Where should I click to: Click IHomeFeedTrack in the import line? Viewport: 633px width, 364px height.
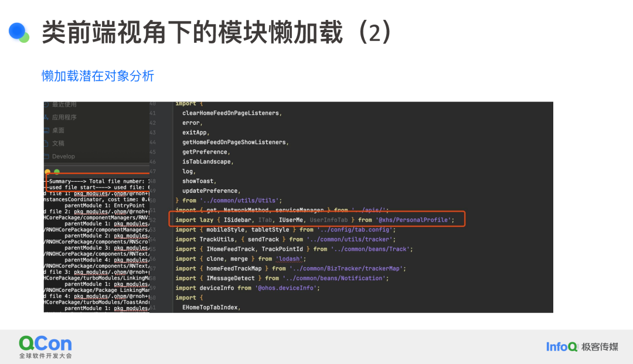point(230,249)
